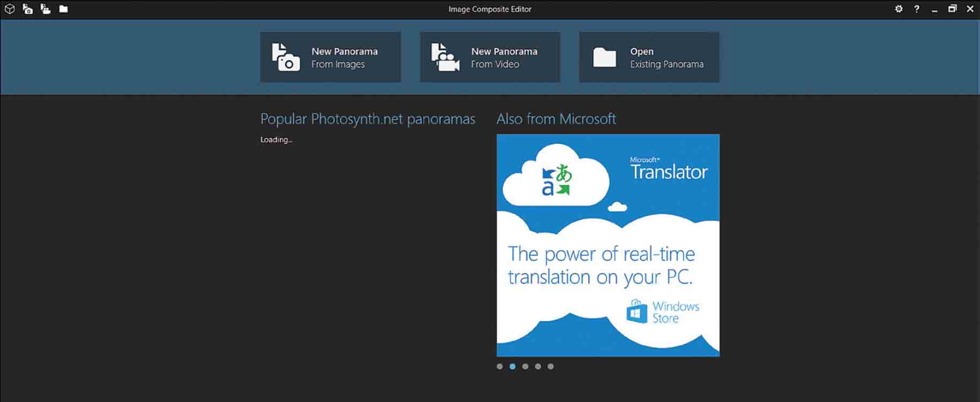This screenshot has width=980, height=402.
Task: Select the highlighted second carousel dot
Action: tap(513, 367)
